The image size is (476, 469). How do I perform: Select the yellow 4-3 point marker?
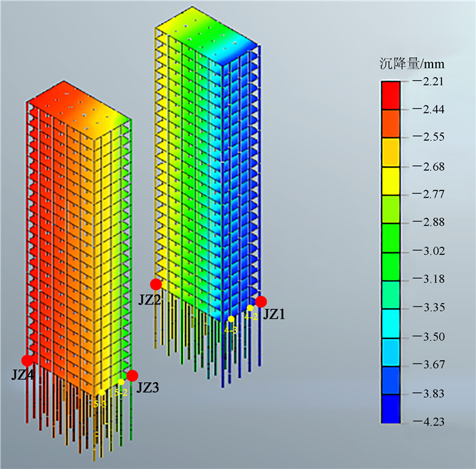click(231, 319)
